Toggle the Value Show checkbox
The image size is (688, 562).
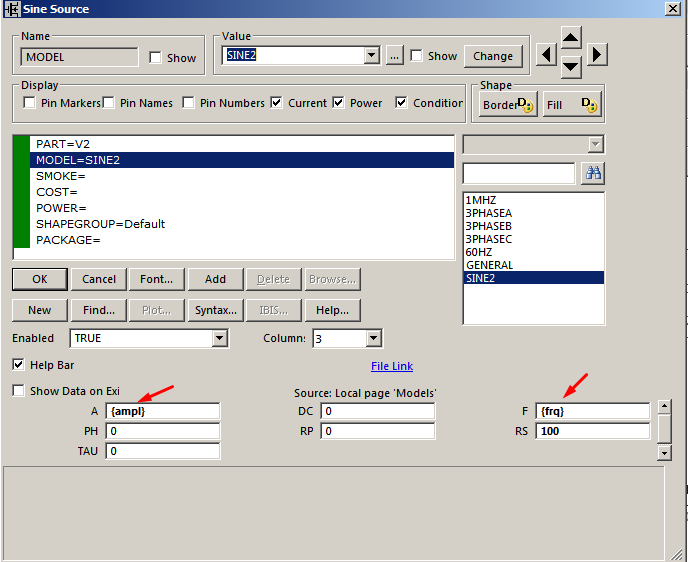click(x=416, y=56)
